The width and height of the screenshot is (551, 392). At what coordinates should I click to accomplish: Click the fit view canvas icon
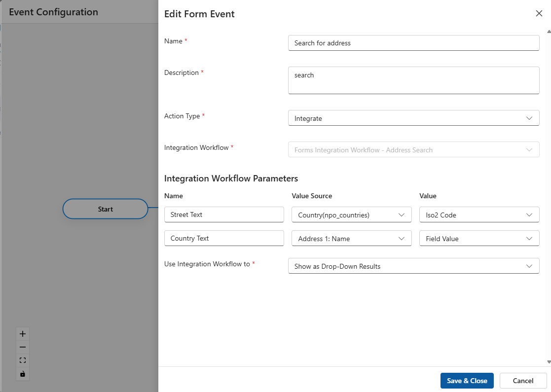pyautogui.click(x=22, y=360)
